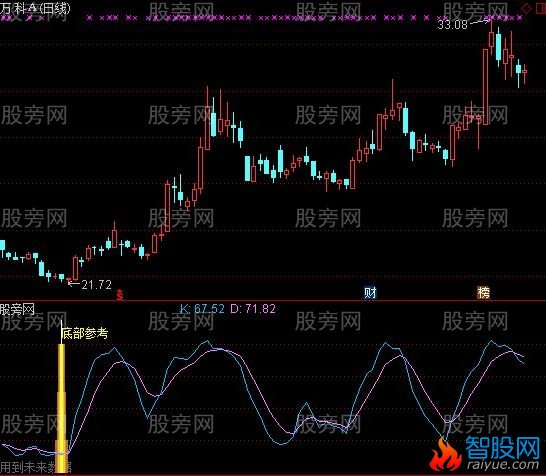Click the 21.72 low price label
The image size is (546, 476).
coord(96,285)
